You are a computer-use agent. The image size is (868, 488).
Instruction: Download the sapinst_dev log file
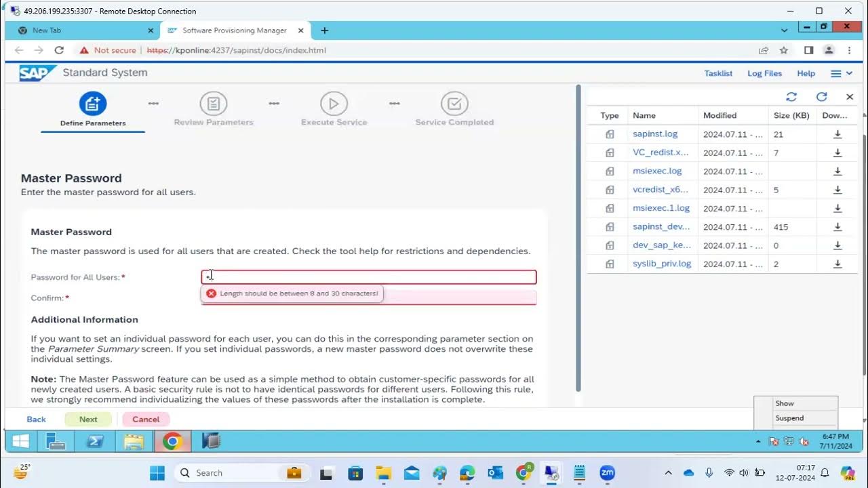(837, 227)
